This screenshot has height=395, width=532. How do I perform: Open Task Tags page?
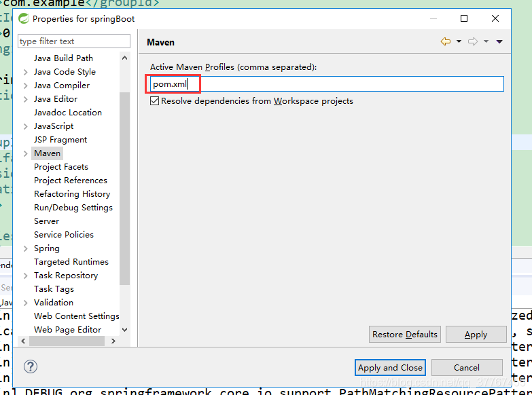[x=54, y=288]
